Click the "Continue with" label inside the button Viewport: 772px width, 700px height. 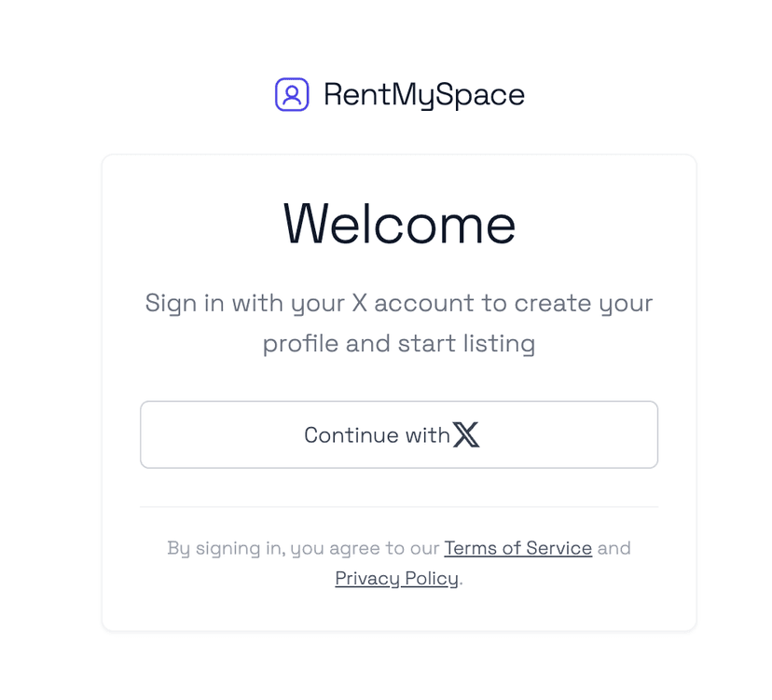[x=377, y=435]
